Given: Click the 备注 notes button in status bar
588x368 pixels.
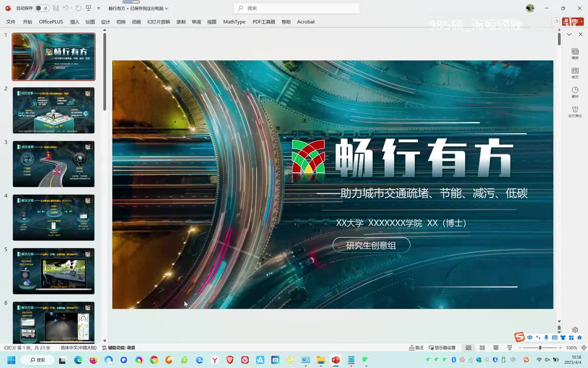Looking at the screenshot, I should [x=416, y=348].
